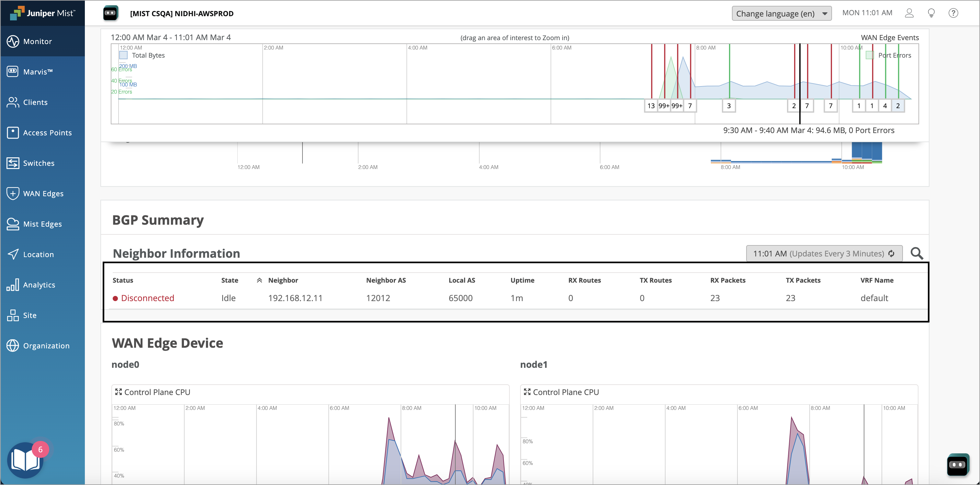Click the event marker labeled 3

[x=729, y=106]
